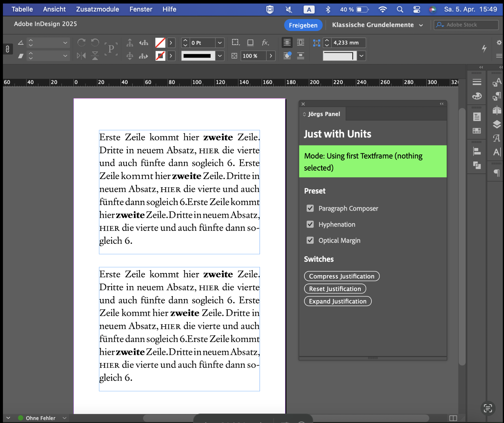
Task: Click the drop shadow icon
Action: pos(250,43)
